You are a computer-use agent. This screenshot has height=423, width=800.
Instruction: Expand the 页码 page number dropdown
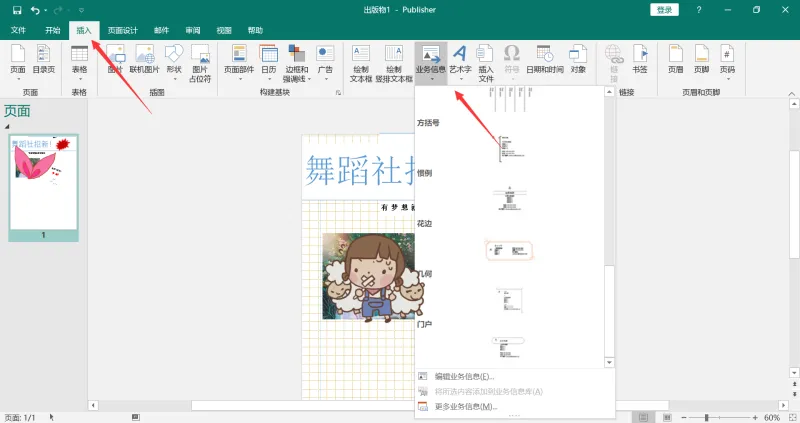point(727,63)
